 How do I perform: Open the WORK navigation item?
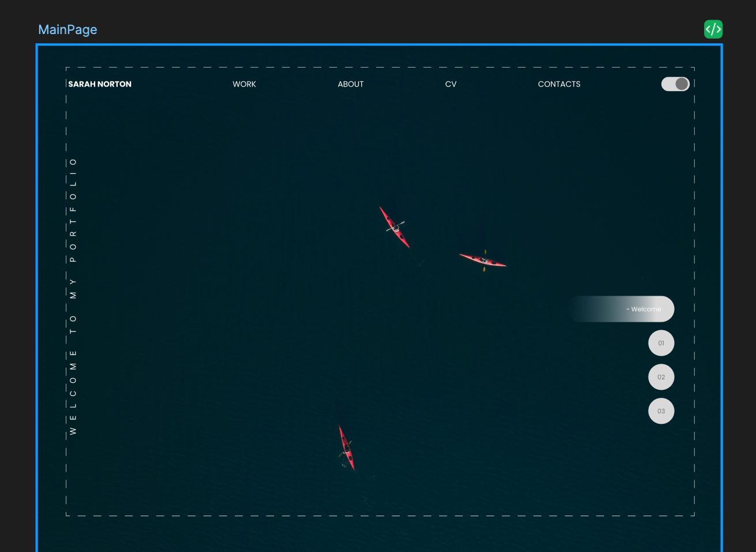click(244, 84)
